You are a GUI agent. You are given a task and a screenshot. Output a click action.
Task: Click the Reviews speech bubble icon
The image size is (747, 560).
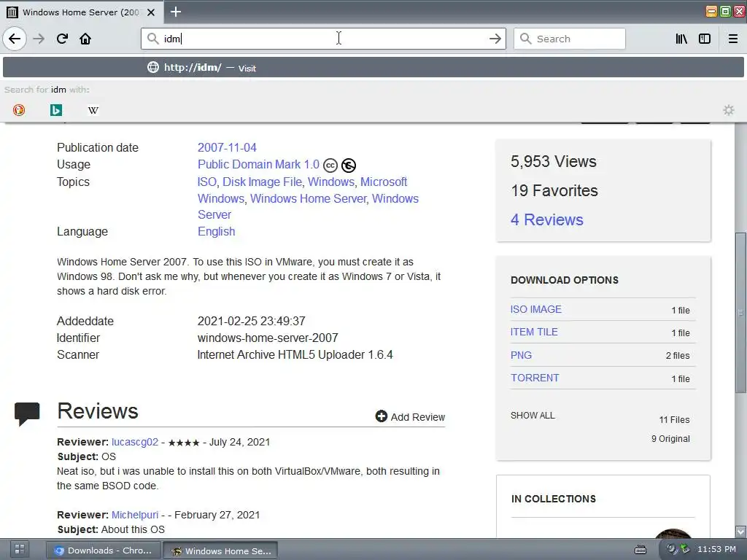pyautogui.click(x=27, y=413)
